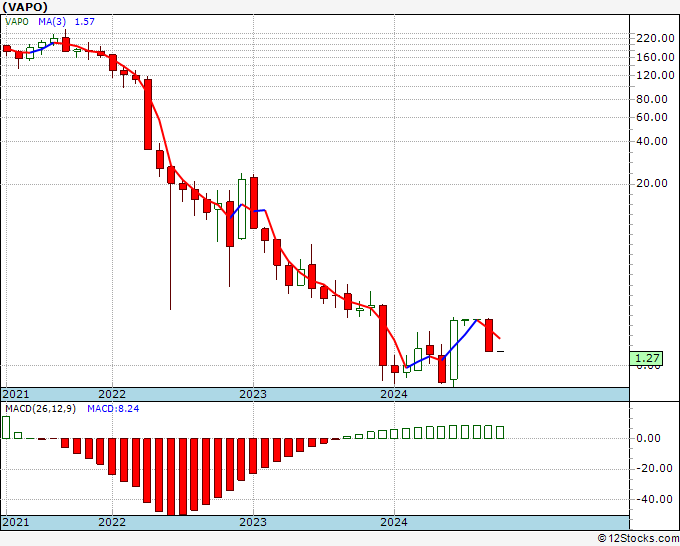Select 2022 on the price chart time axis
Image resolution: width=680 pixels, height=546 pixels.
click(x=112, y=394)
